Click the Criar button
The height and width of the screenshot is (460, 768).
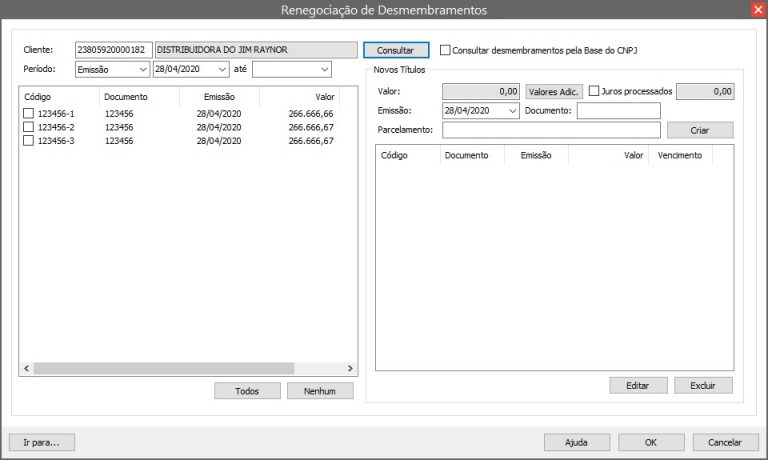(x=700, y=130)
